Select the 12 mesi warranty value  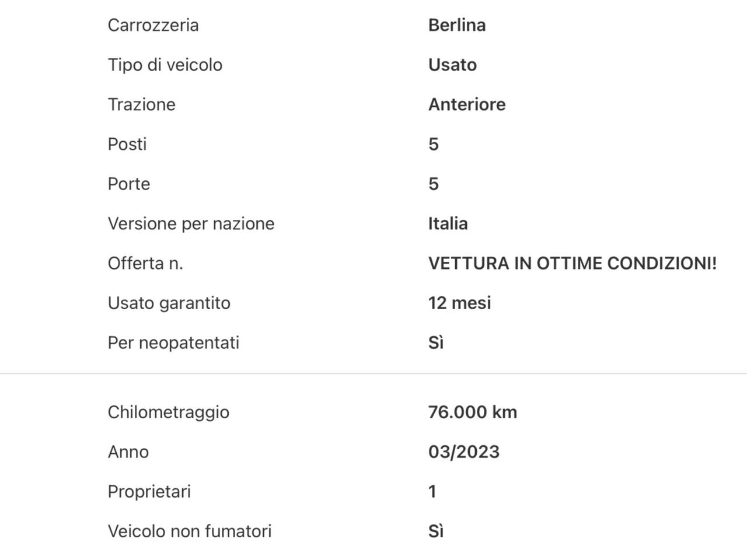pyautogui.click(x=459, y=303)
